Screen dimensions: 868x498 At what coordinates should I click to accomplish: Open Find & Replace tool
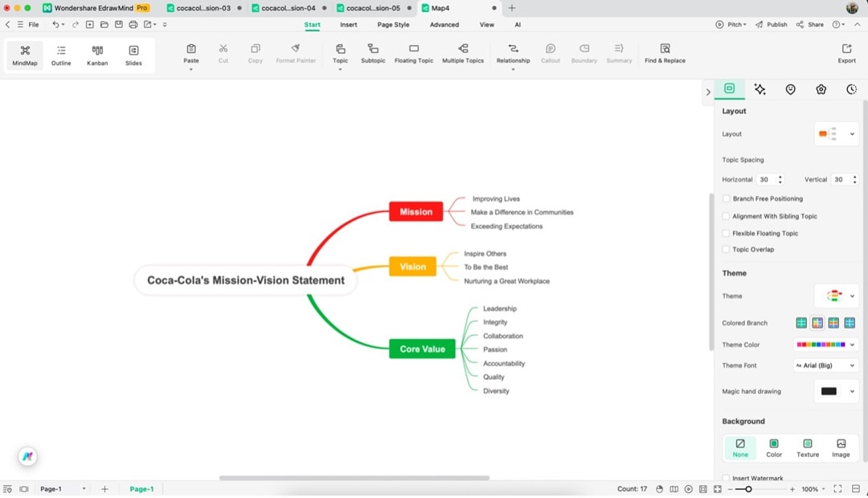click(665, 54)
